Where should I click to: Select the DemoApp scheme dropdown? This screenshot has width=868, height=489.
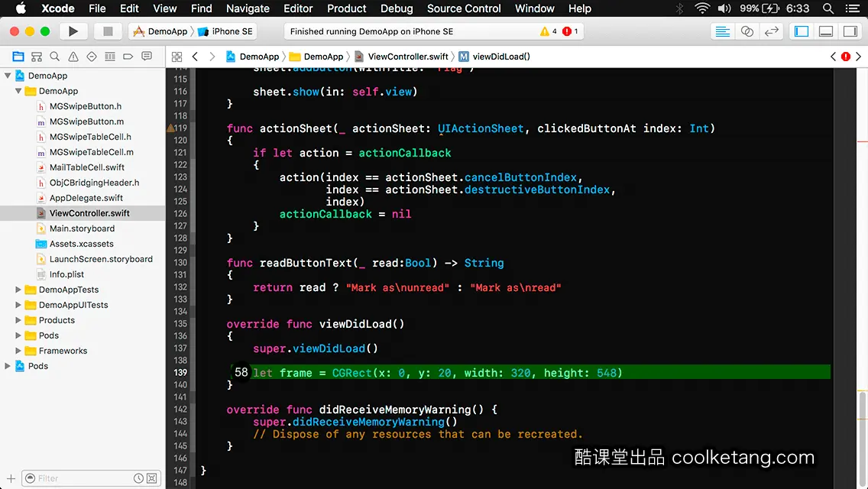point(160,31)
